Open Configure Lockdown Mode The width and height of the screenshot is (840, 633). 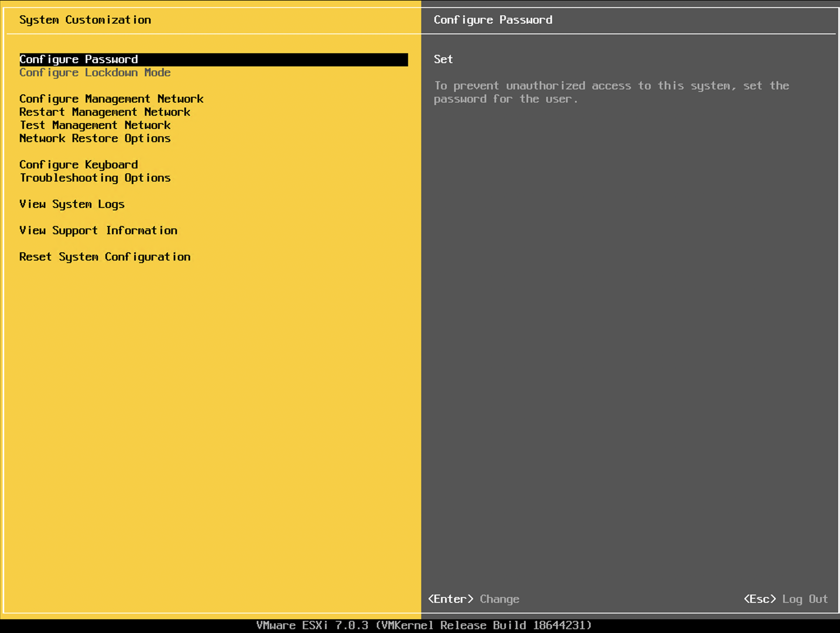tap(95, 73)
